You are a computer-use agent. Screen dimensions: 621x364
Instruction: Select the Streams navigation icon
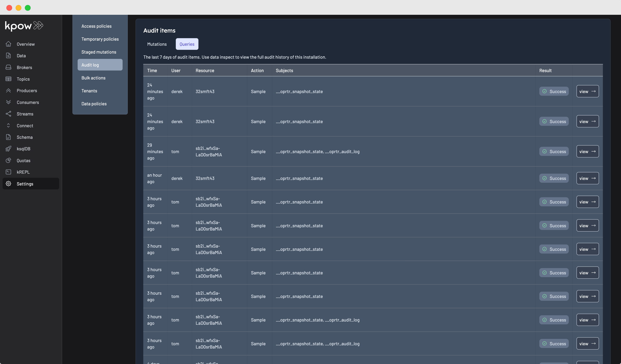pos(9,114)
